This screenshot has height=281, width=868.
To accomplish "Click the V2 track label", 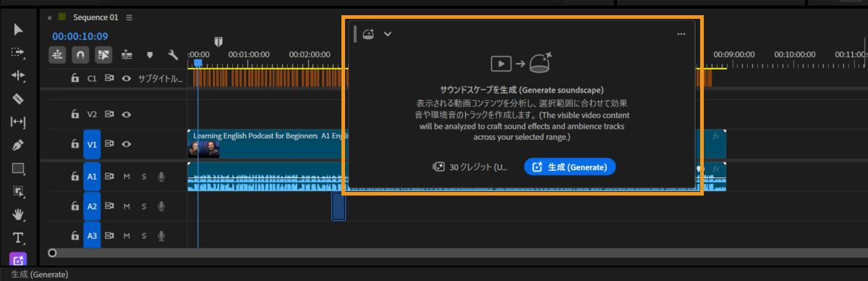I will pos(92,114).
